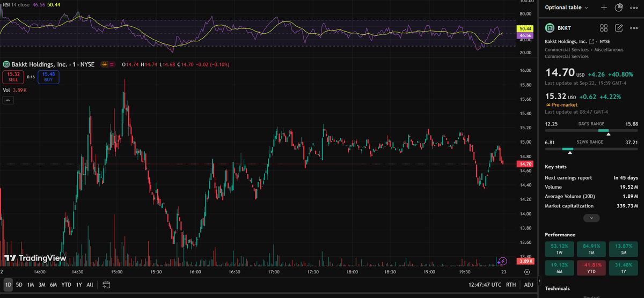Click the 3.89K volume axis label
This screenshot has height=298, width=644.
[x=526, y=261]
